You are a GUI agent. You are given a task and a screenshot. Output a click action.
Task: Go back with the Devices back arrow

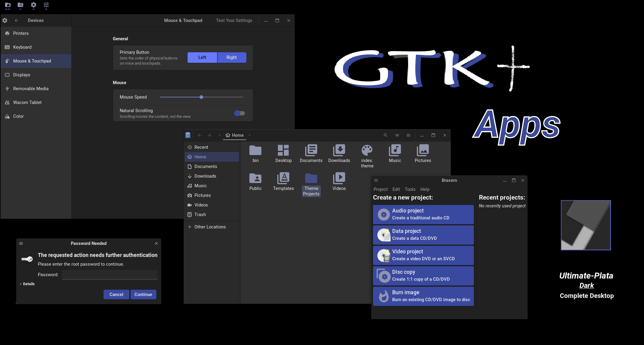17,20
